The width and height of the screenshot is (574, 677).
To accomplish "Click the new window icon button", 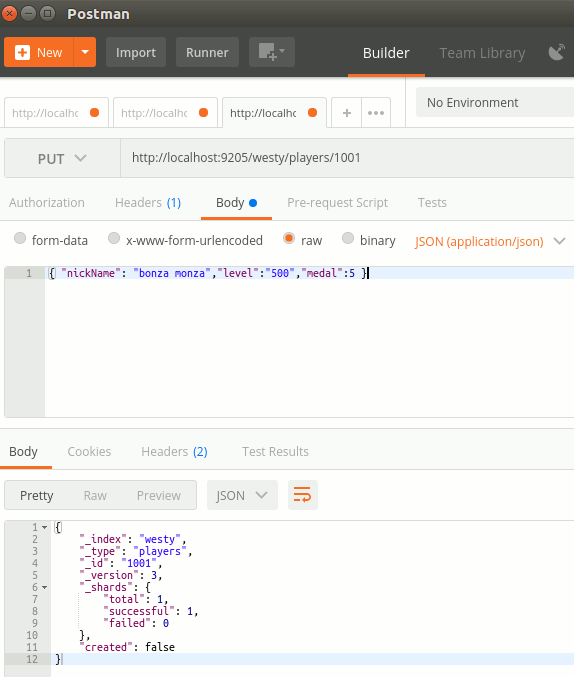I will pos(272,52).
